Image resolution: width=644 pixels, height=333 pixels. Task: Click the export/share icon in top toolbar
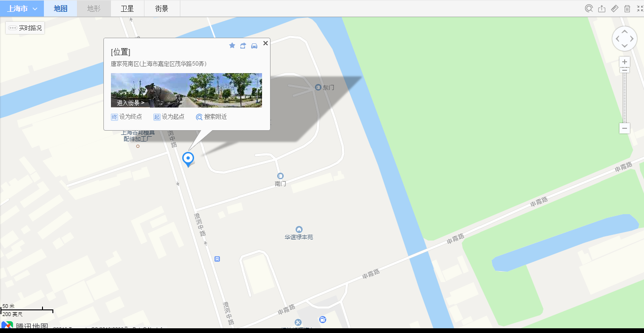tap(602, 8)
